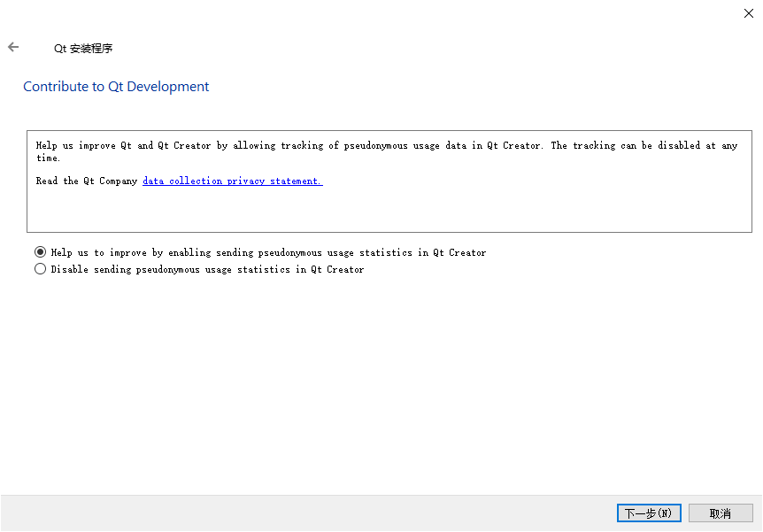Viewport: 763px width, 532px height.
Task: Click the 'Help us improve Qt' paragraph
Action: click(x=387, y=151)
